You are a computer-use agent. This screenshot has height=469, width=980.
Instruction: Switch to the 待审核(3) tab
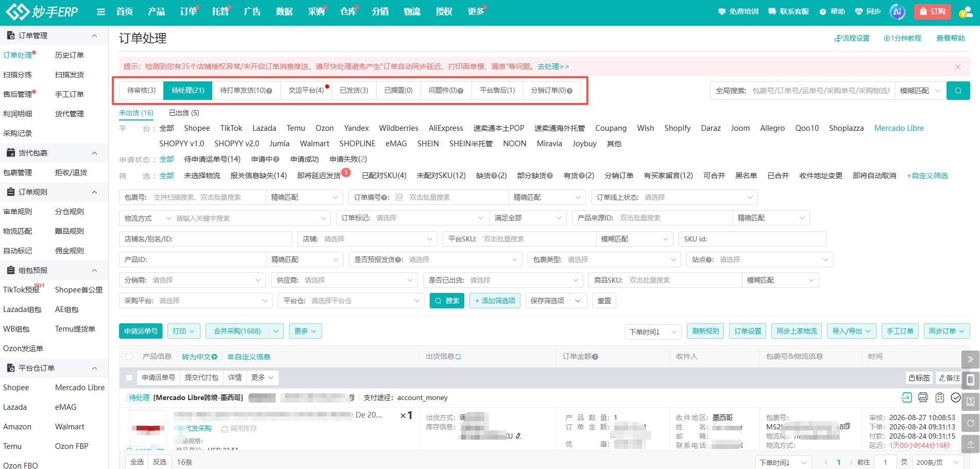point(141,90)
